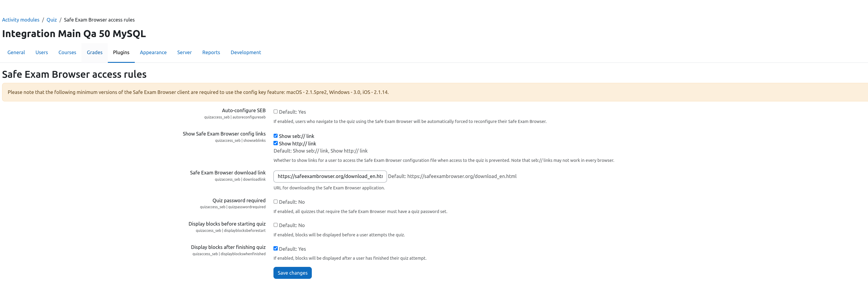
Task: Click the Save changes button
Action: pos(292,273)
